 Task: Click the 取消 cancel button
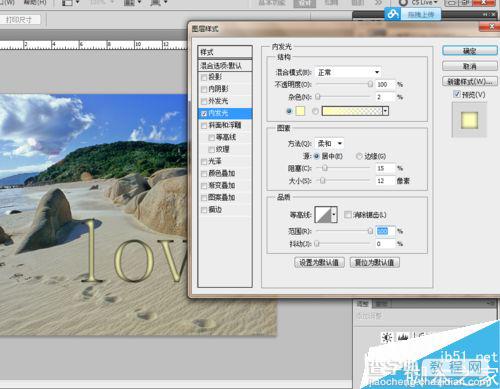(469, 66)
